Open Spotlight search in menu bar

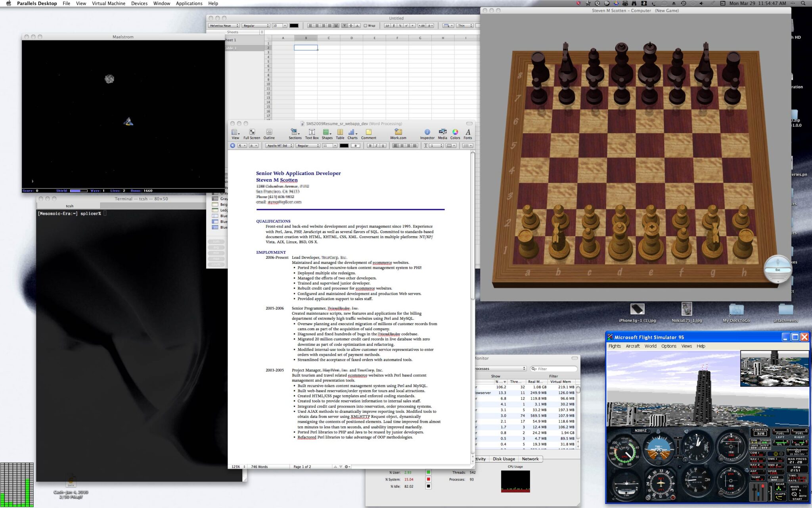click(x=804, y=3)
